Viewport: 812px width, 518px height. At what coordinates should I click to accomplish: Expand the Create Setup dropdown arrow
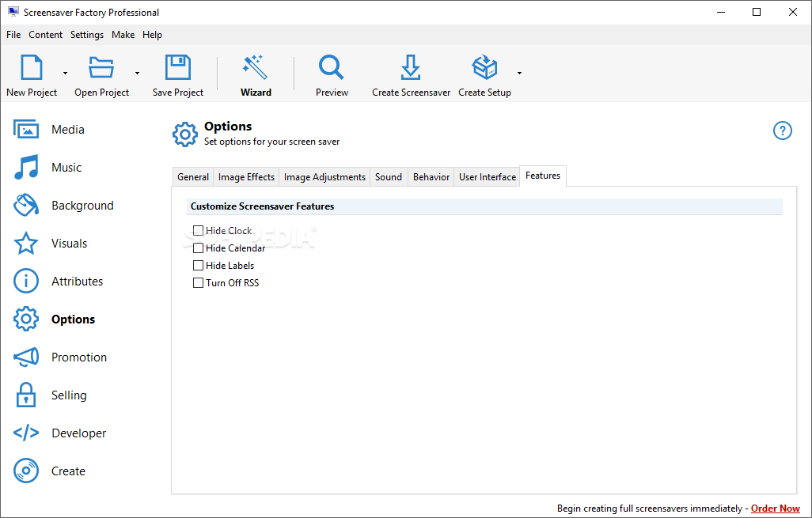[519, 73]
